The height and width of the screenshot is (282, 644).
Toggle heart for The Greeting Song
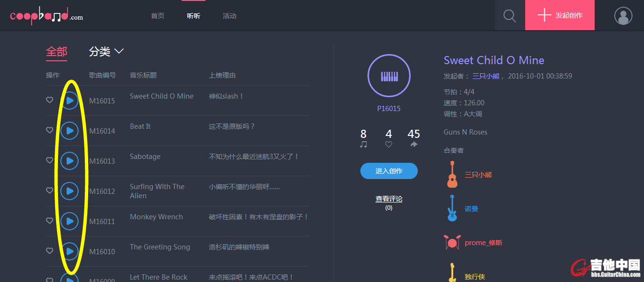(49, 251)
